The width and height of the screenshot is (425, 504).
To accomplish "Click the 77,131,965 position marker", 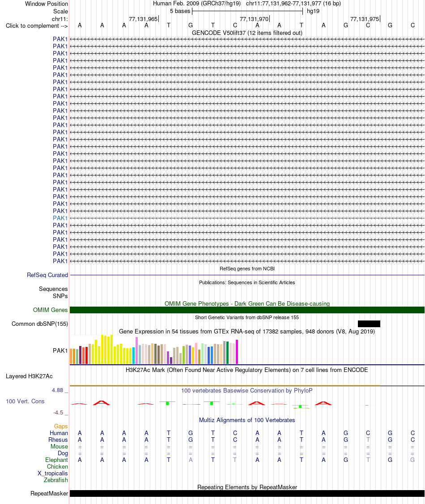I will point(143,19).
